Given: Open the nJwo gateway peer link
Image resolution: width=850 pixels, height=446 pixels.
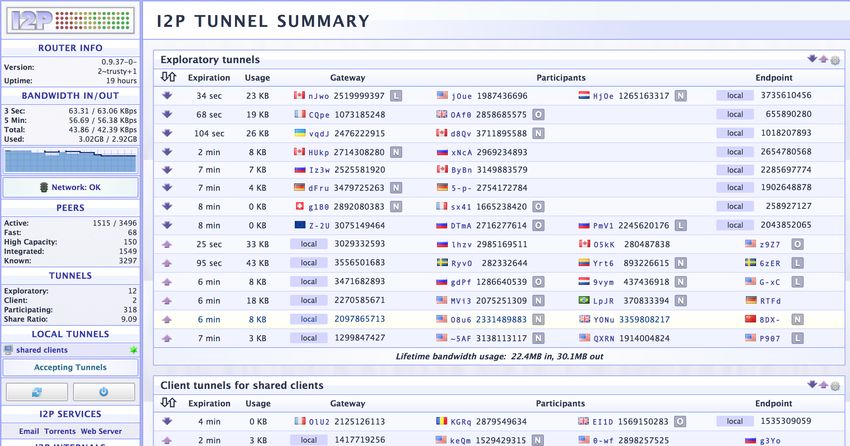Looking at the screenshot, I should tap(319, 96).
